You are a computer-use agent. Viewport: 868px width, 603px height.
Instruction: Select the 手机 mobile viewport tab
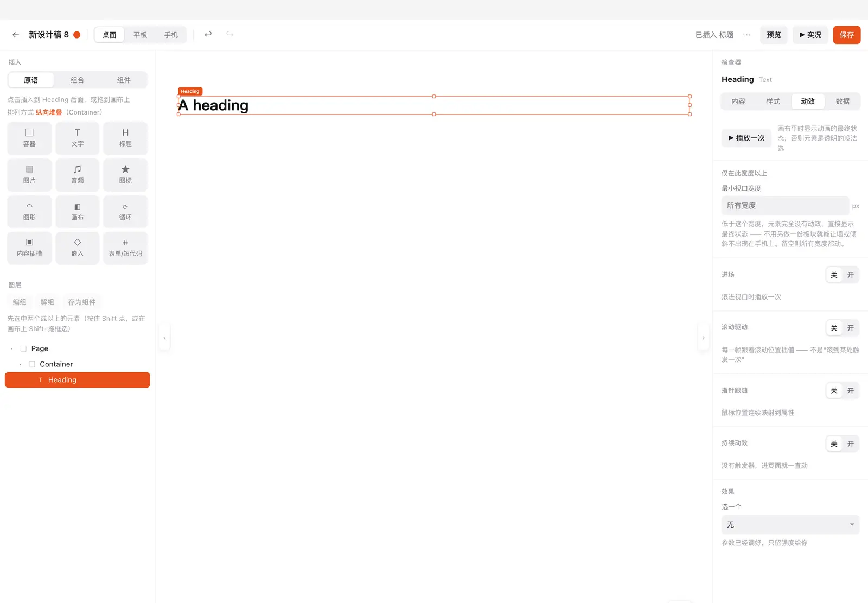pos(171,35)
